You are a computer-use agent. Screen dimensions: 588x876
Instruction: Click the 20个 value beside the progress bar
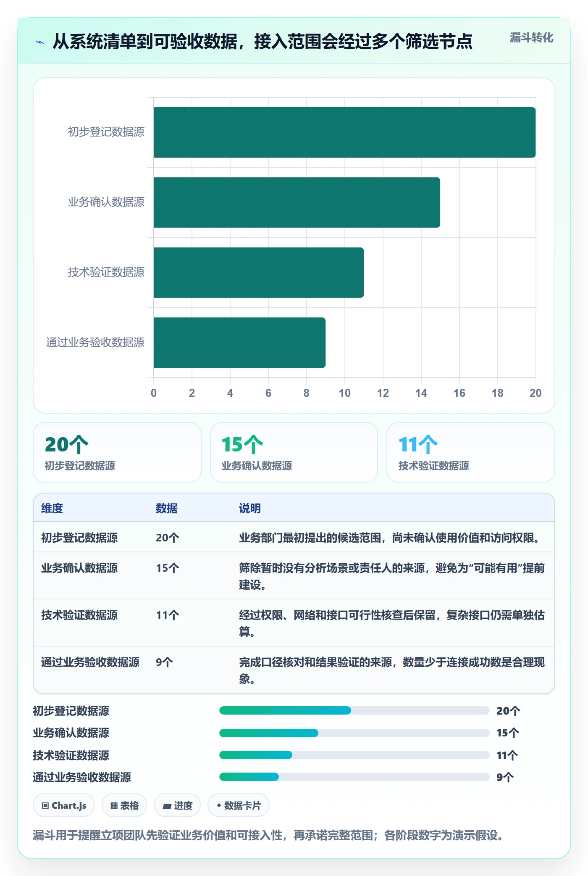click(x=508, y=711)
